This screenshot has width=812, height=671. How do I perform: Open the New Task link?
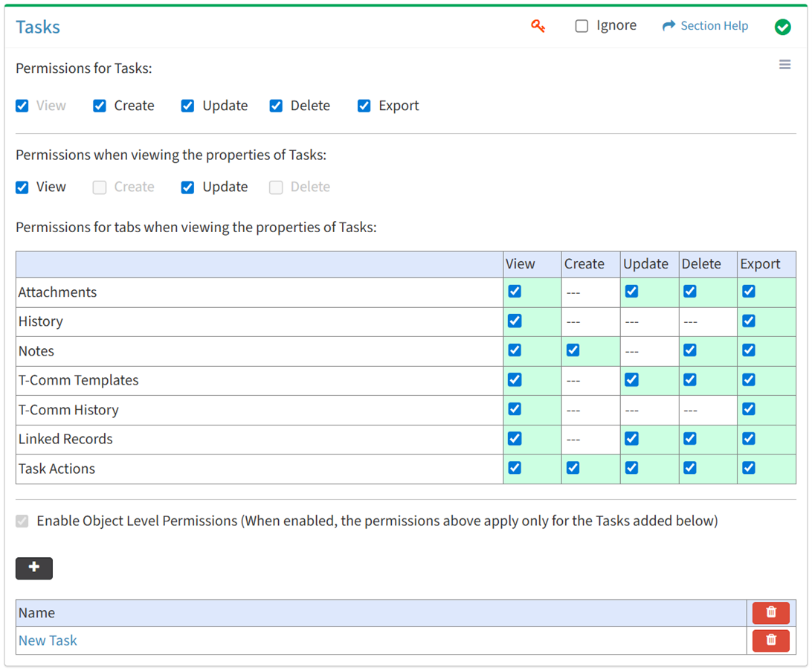[x=48, y=640]
